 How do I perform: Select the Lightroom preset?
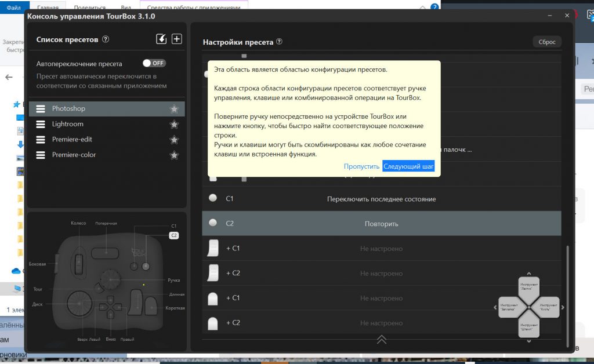tap(68, 124)
